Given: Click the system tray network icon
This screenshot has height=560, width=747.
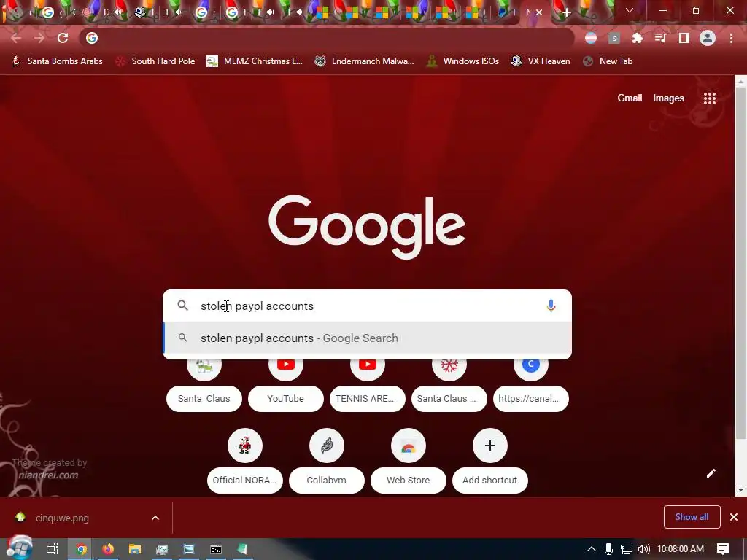Looking at the screenshot, I should 626,549.
